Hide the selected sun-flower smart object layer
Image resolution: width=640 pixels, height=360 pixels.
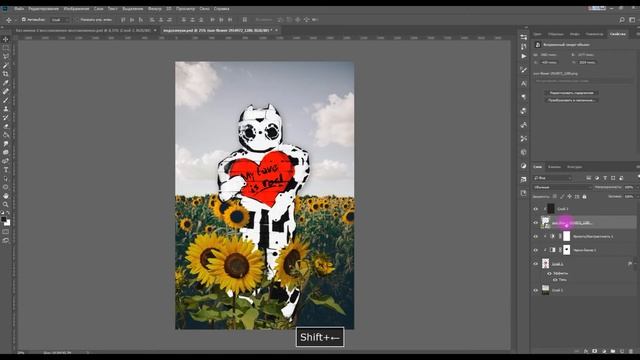(536, 222)
